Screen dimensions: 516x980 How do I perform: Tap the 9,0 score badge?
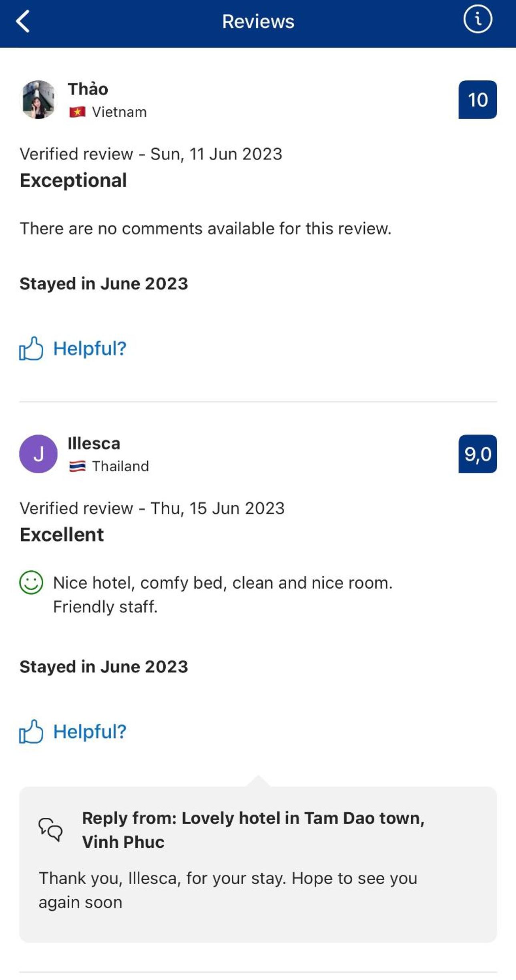point(477,454)
